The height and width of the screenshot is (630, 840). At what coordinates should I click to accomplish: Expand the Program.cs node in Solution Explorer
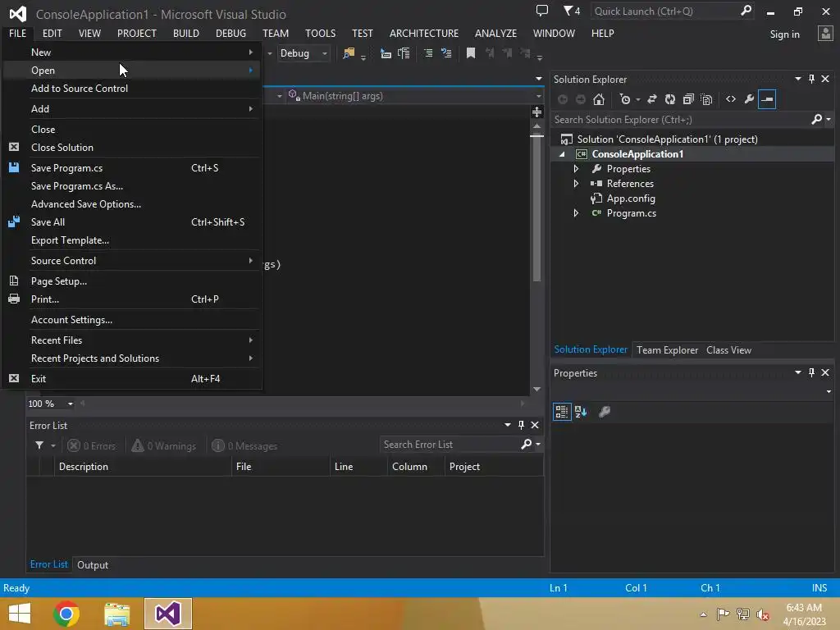576,213
